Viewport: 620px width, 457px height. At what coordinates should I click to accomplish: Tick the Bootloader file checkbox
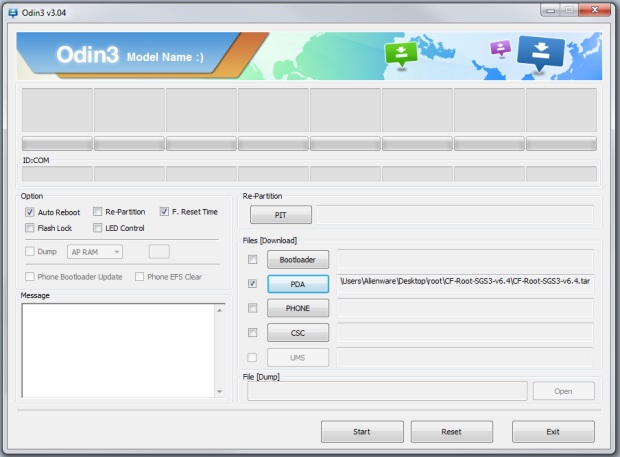[252, 260]
